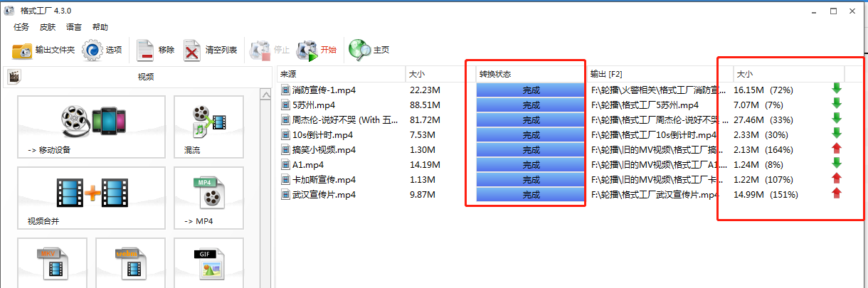Open 选项 settings in toolbar
The height and width of the screenshot is (288, 868).
102,50
